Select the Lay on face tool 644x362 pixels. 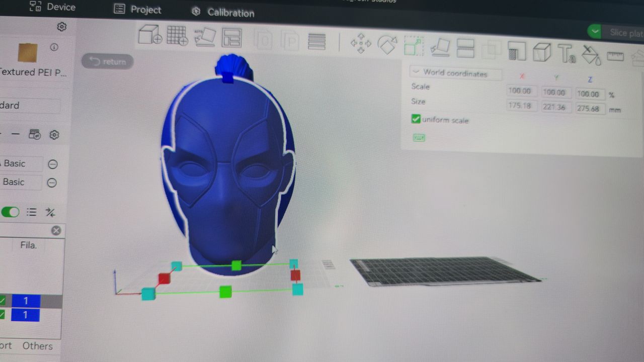(x=440, y=47)
